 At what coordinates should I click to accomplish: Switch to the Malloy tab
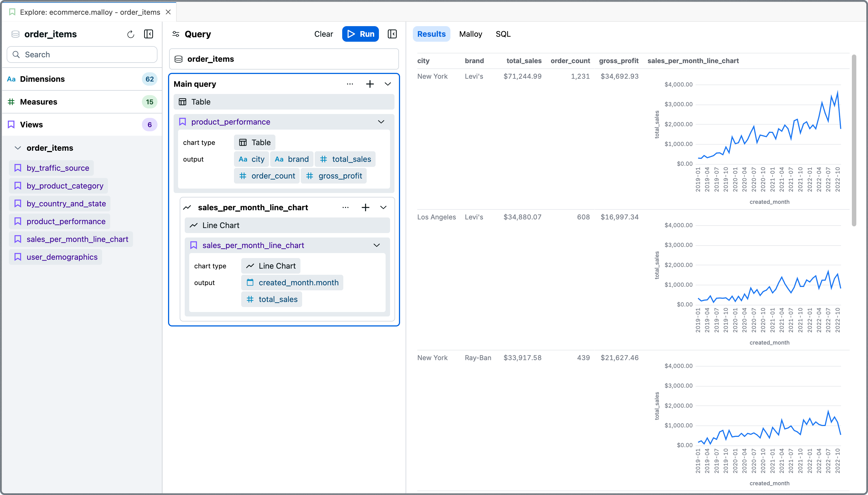coord(470,34)
